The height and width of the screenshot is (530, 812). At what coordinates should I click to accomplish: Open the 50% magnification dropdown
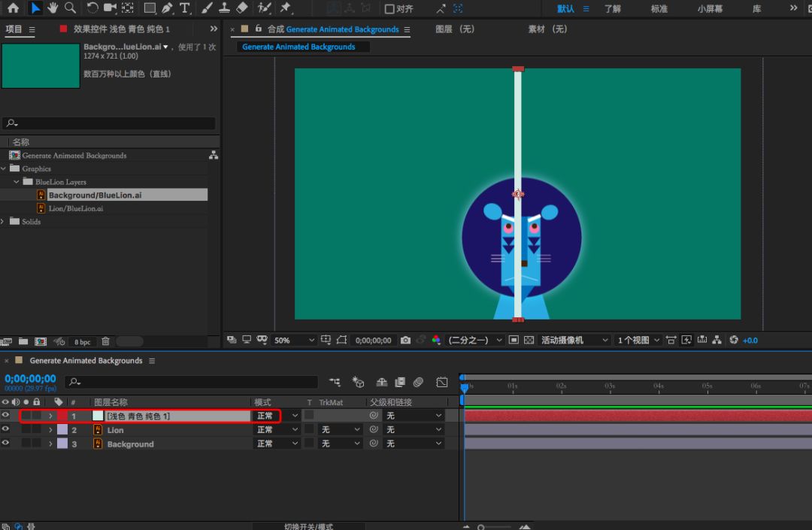(x=294, y=341)
